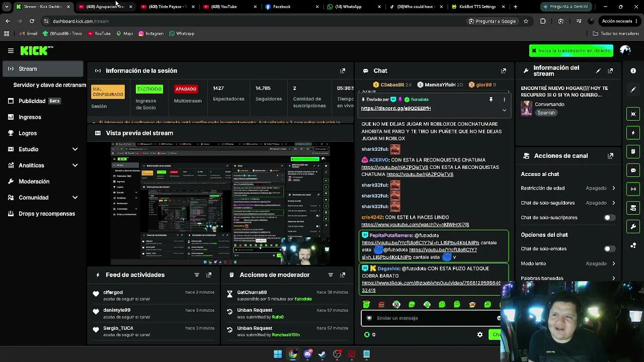Expand the Moderación sidebar section
The image size is (644, 362).
coord(43,182)
